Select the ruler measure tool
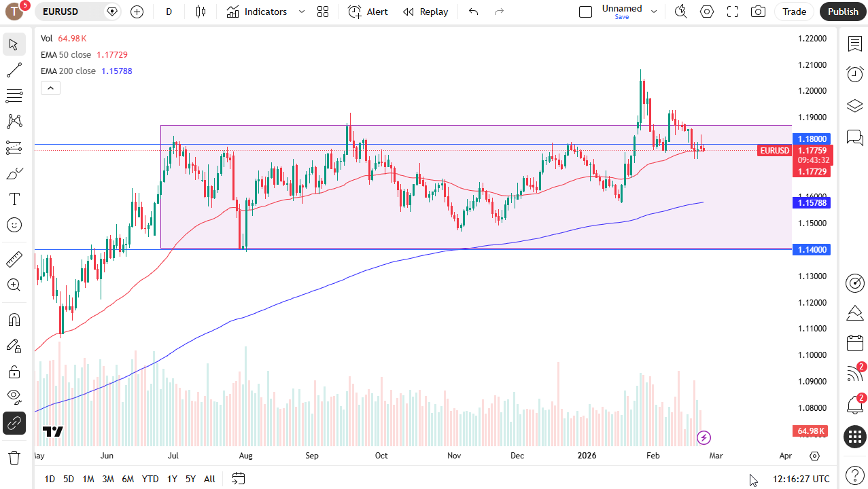The image size is (868, 489). [x=14, y=259]
